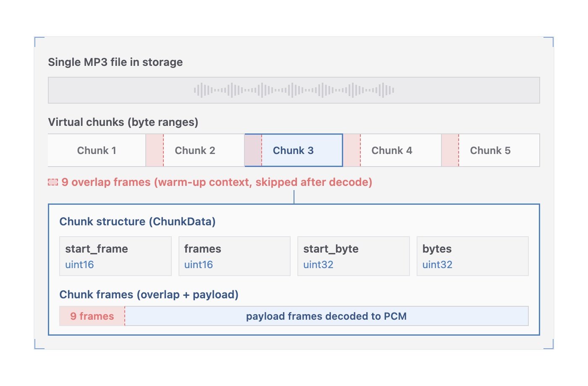Viewport: 588px width, 386px height.
Task: Select the Chunk 2 block
Action: pos(195,150)
